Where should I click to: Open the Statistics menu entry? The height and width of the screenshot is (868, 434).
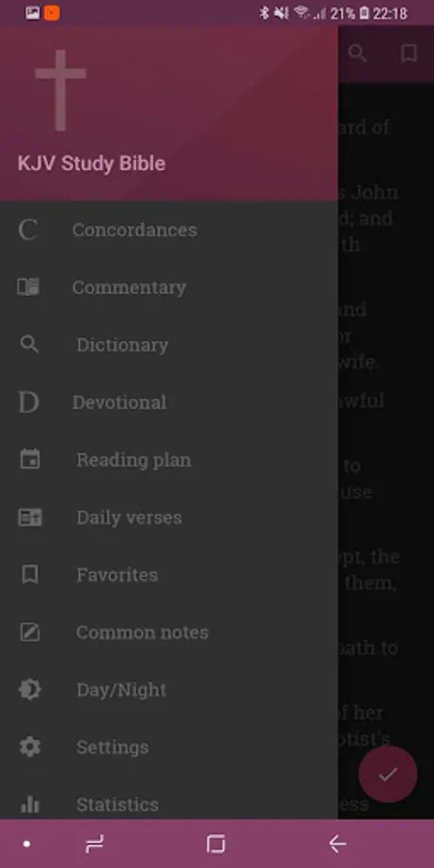169,804
